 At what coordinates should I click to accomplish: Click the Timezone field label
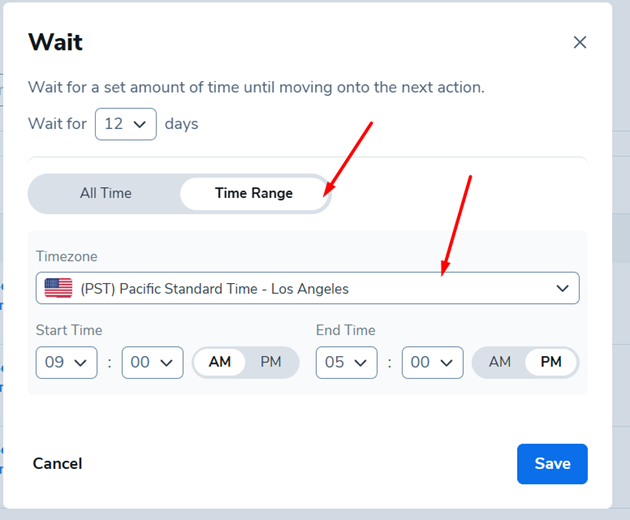point(67,257)
